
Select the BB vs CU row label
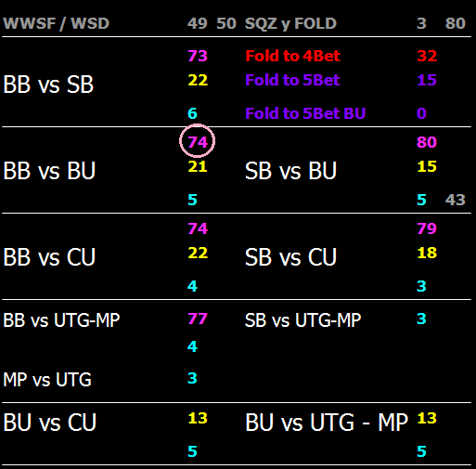(x=49, y=257)
